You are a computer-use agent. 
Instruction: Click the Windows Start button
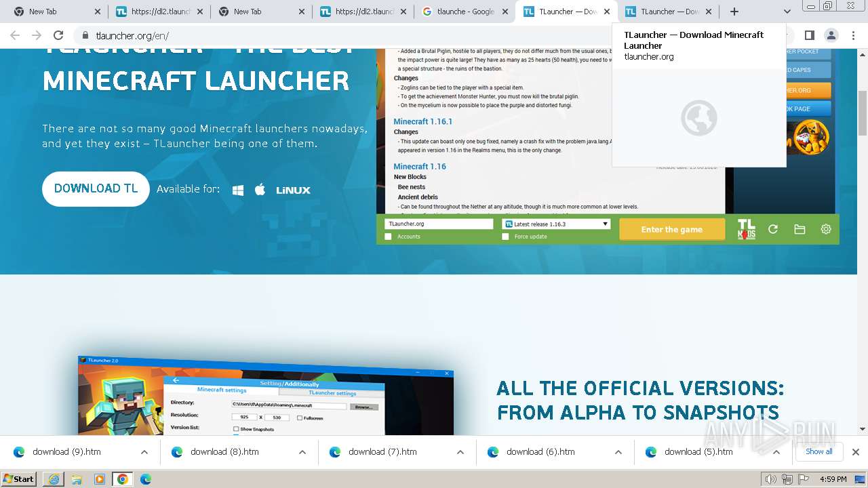tap(18, 479)
